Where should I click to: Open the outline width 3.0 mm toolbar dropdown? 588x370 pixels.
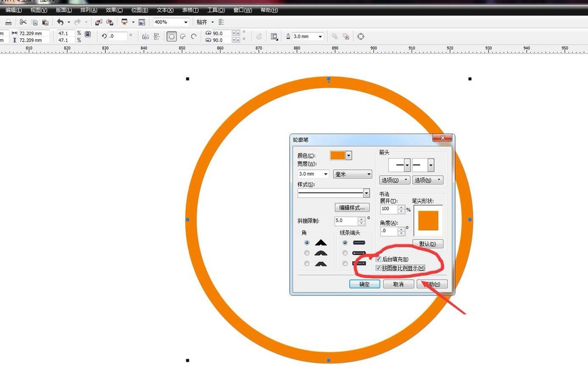pyautogui.click(x=320, y=36)
